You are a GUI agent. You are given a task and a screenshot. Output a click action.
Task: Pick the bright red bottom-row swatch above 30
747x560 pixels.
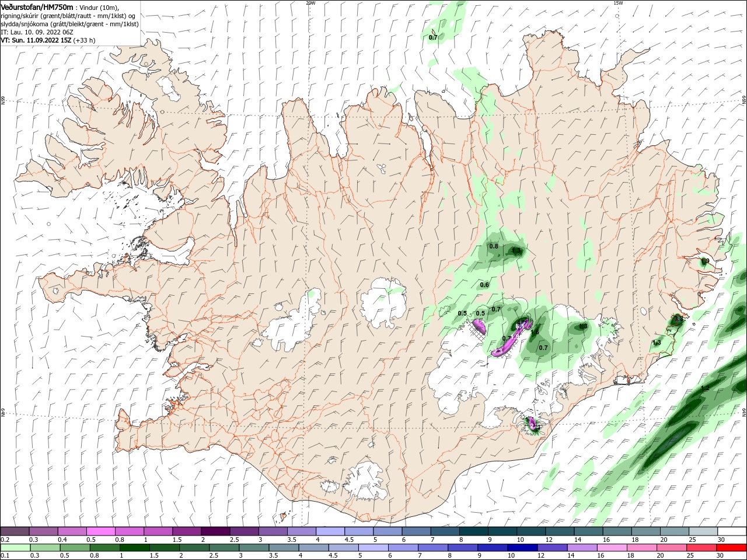click(x=732, y=548)
